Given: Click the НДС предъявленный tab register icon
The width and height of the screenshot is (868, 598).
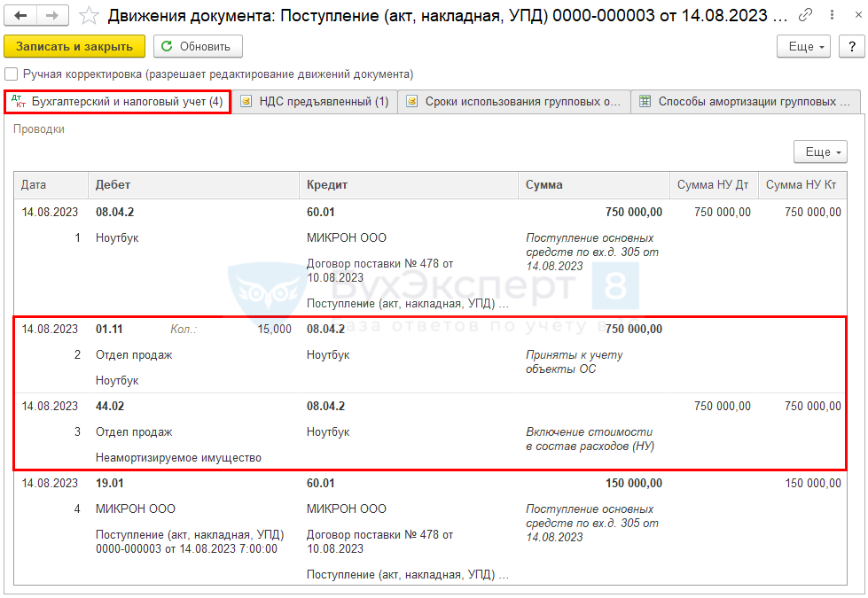Looking at the screenshot, I should click(246, 101).
